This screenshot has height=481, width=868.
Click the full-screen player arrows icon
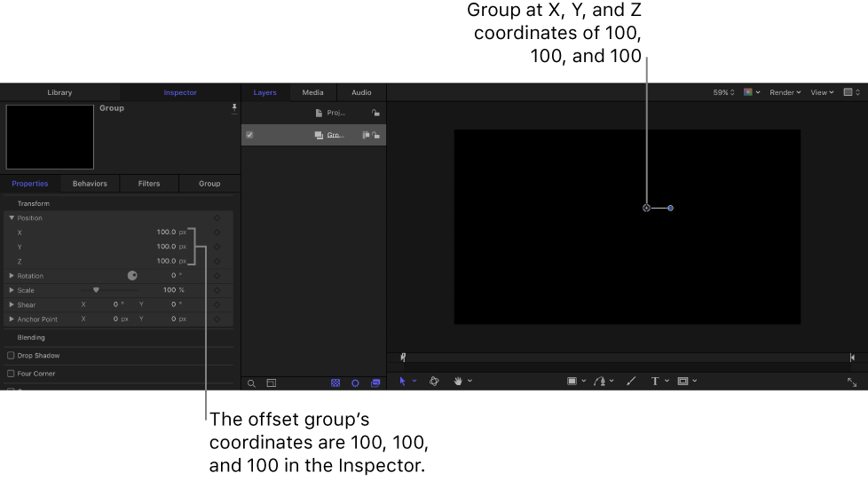tap(852, 382)
